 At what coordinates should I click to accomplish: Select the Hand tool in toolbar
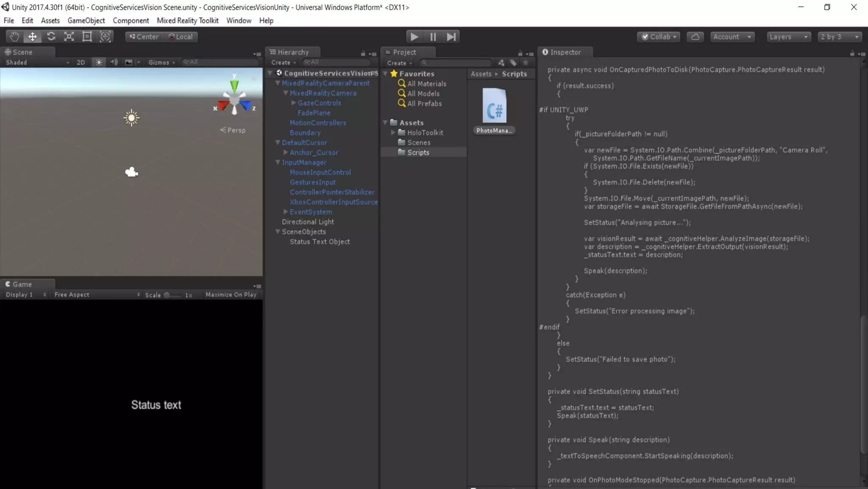click(x=14, y=36)
